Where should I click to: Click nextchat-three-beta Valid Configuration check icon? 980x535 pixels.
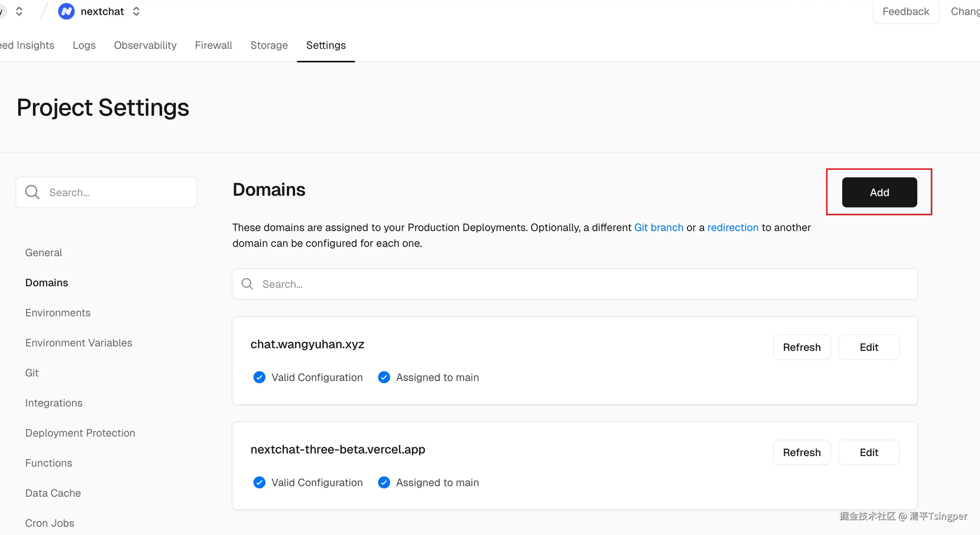click(x=259, y=482)
